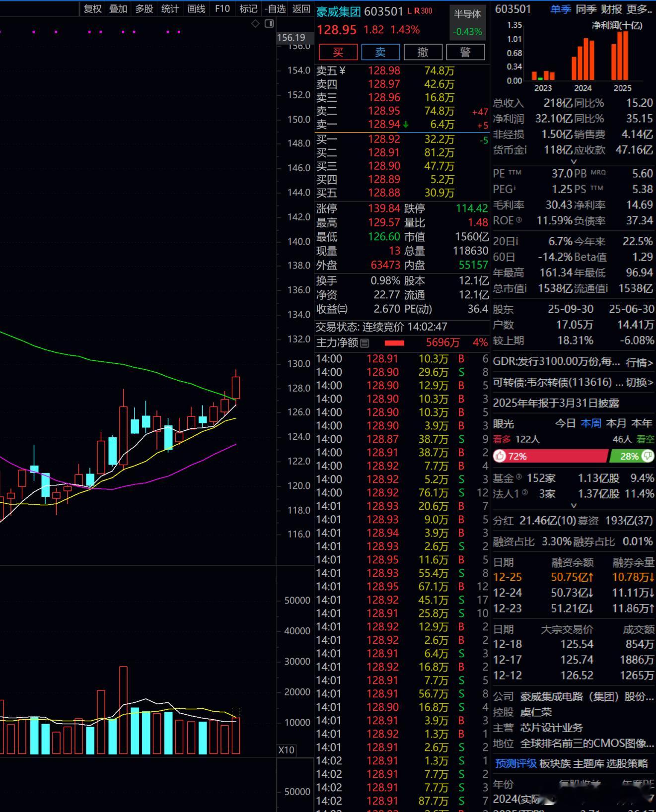Viewport: 656px width, 812px height.
Task: Click the 12-25 margin balance row date
Action: (x=508, y=577)
